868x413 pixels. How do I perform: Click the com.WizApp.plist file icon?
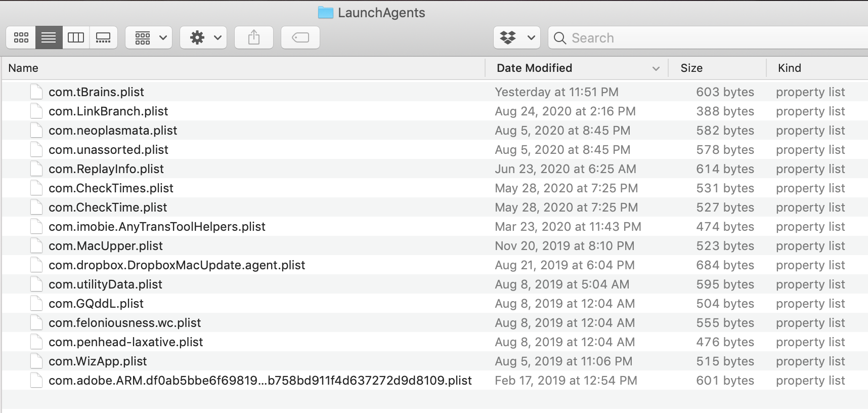click(36, 361)
